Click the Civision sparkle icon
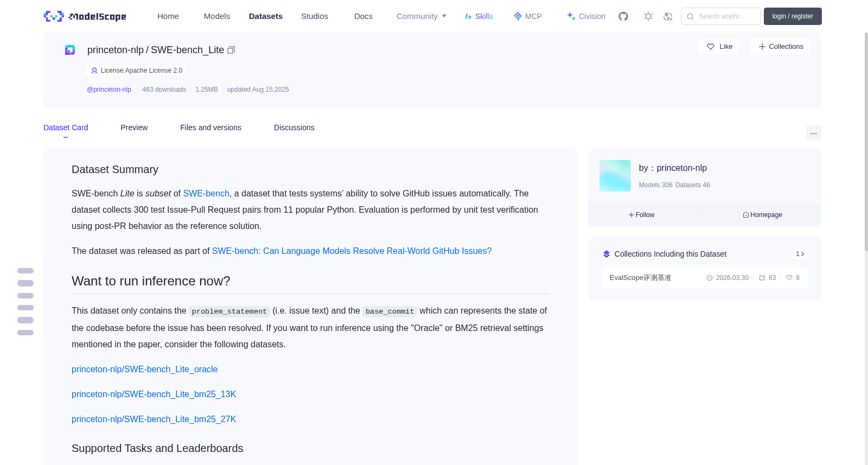Viewport: 868px width, 465px height. (571, 16)
